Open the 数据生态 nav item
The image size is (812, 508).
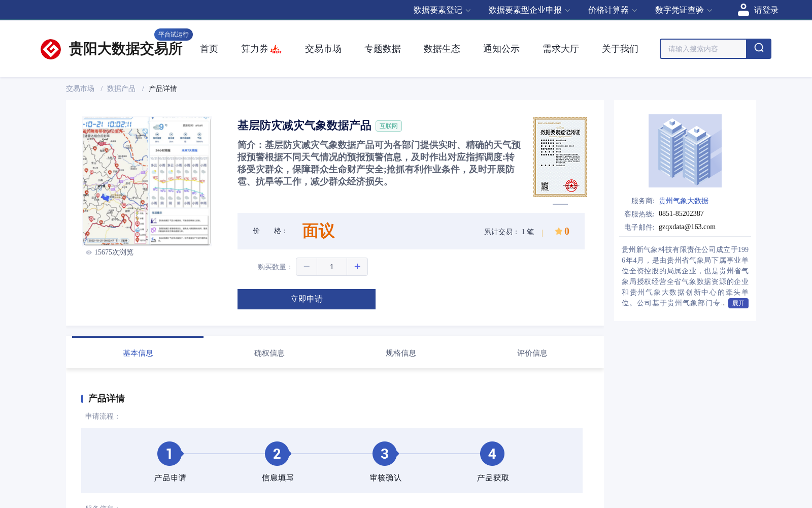[x=442, y=49]
